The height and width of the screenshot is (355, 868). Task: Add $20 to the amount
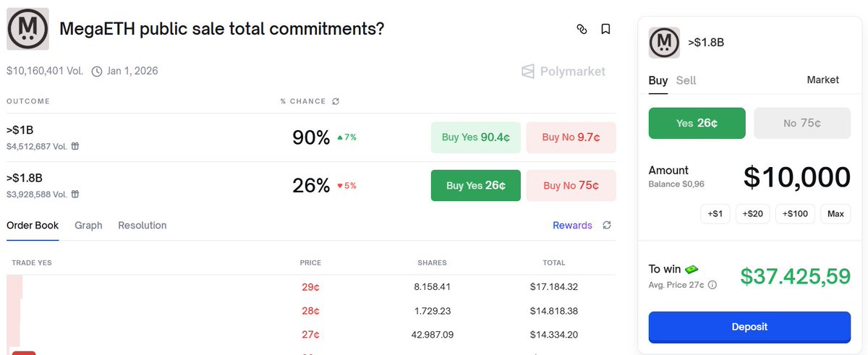(753, 214)
